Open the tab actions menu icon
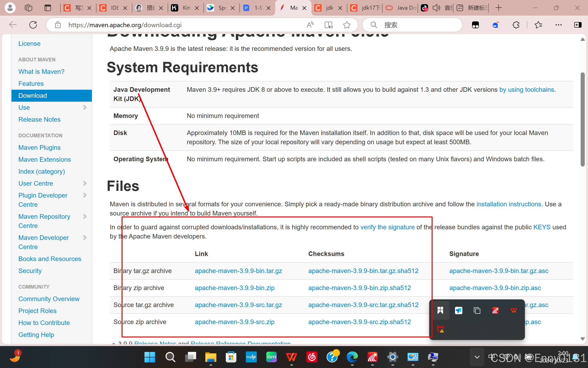 coord(48,8)
